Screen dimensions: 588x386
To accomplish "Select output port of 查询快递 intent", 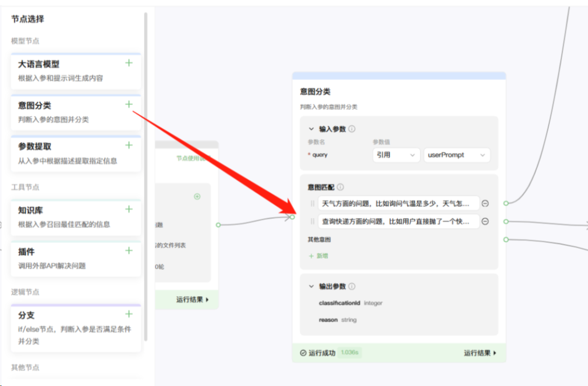I will tap(506, 222).
